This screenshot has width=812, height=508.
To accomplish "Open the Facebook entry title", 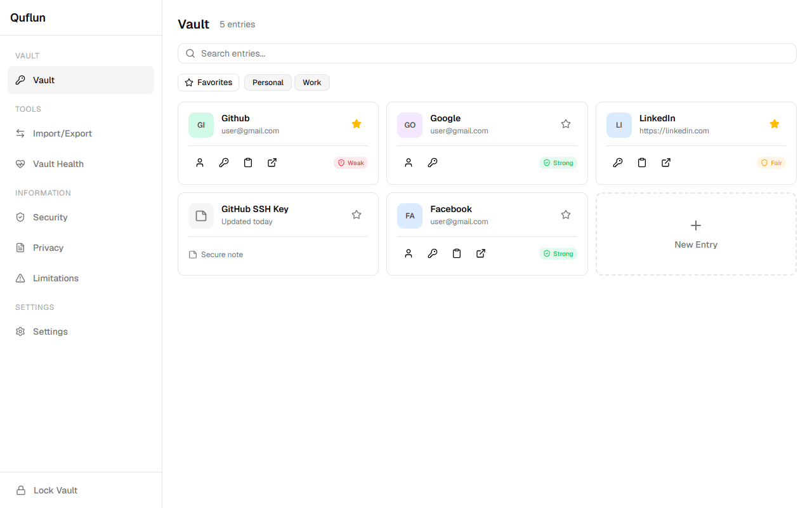I will click(x=451, y=209).
